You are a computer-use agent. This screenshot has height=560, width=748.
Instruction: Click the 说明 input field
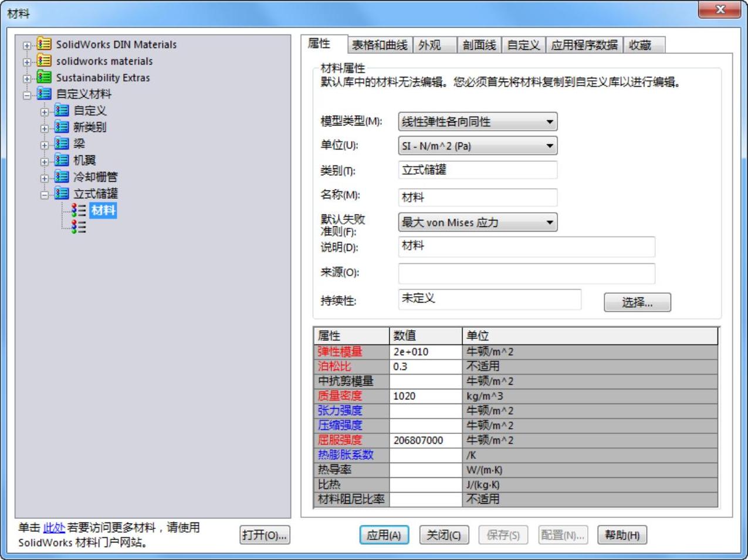point(526,247)
